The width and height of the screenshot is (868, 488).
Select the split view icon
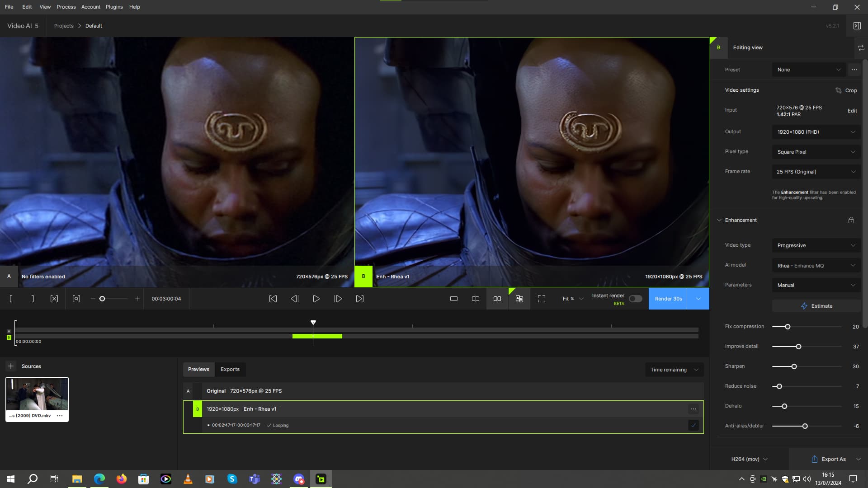[476, 299]
